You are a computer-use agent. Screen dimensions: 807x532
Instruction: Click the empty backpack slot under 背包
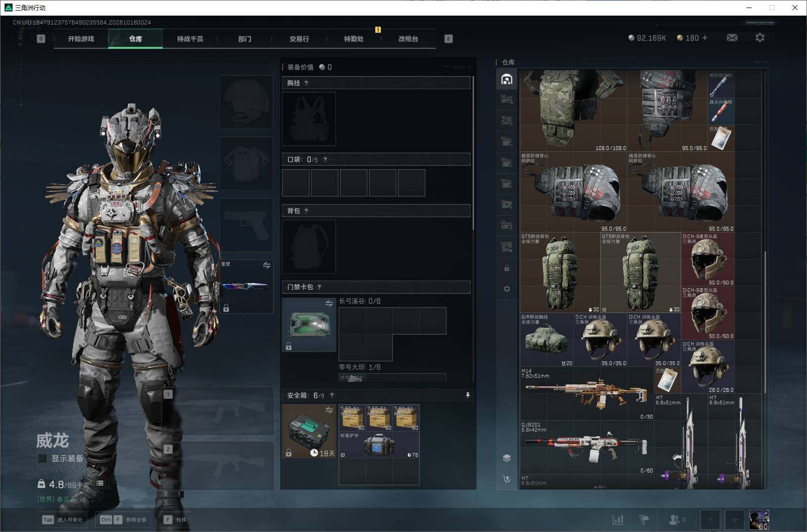pyautogui.click(x=309, y=246)
